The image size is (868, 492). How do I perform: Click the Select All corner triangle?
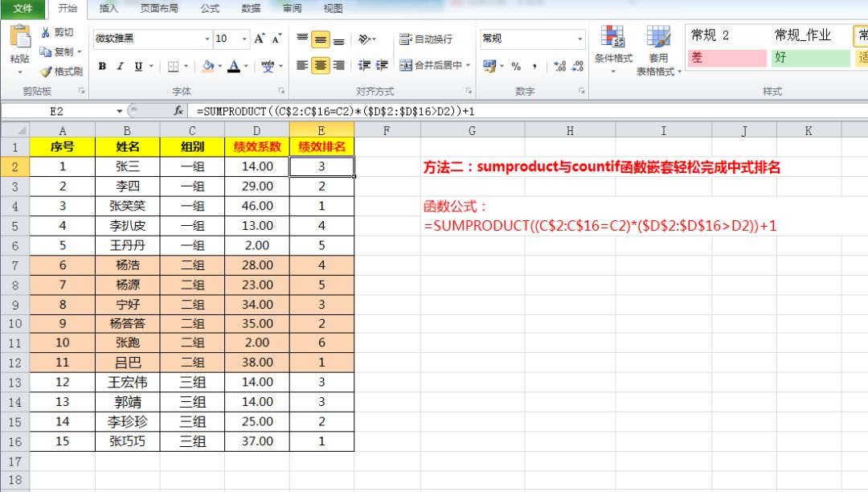tap(15, 130)
